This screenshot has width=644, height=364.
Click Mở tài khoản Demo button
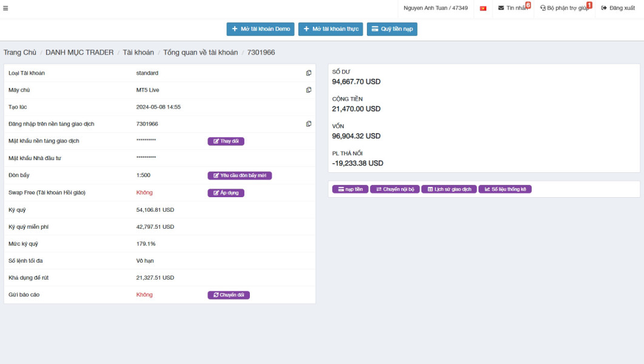pyautogui.click(x=260, y=29)
